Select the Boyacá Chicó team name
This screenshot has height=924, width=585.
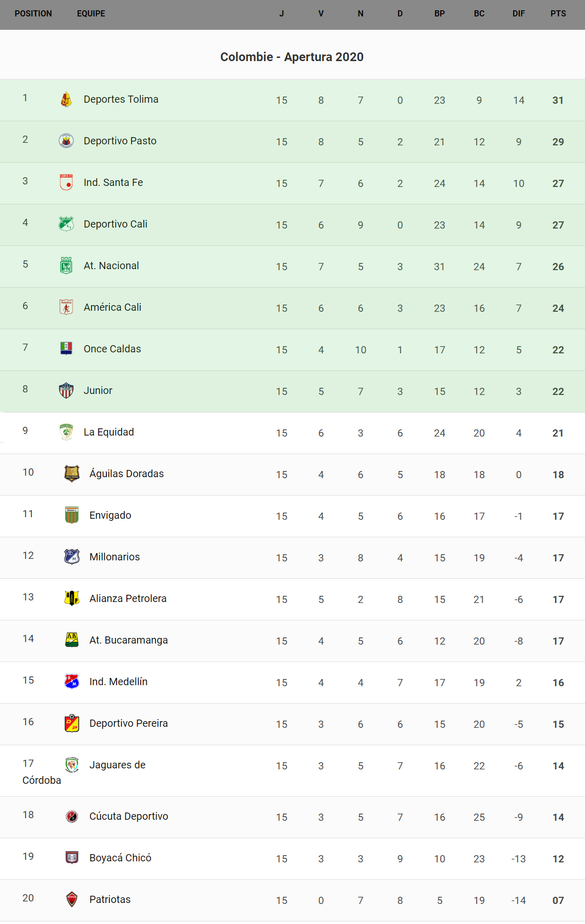(120, 858)
